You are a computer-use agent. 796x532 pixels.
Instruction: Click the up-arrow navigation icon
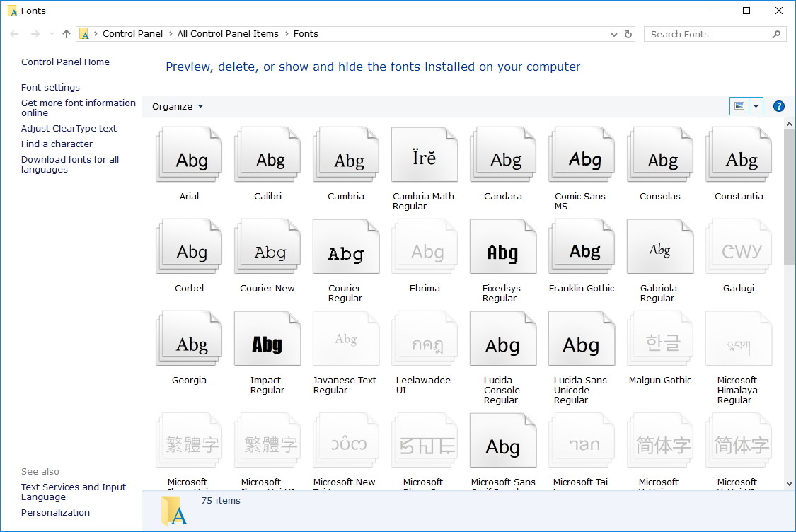tap(65, 33)
